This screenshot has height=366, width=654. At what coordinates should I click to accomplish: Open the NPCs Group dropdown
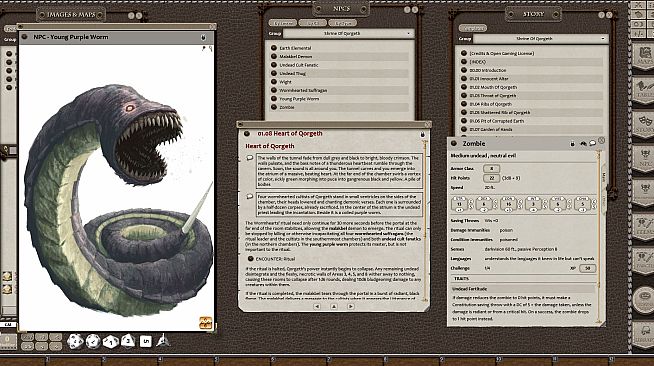point(348,33)
